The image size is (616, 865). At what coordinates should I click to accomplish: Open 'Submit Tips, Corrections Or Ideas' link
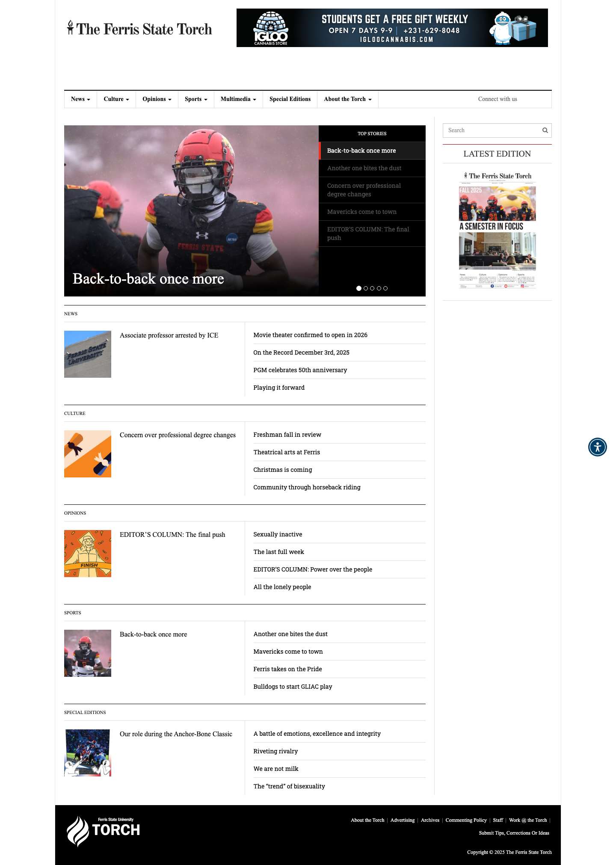point(514,833)
